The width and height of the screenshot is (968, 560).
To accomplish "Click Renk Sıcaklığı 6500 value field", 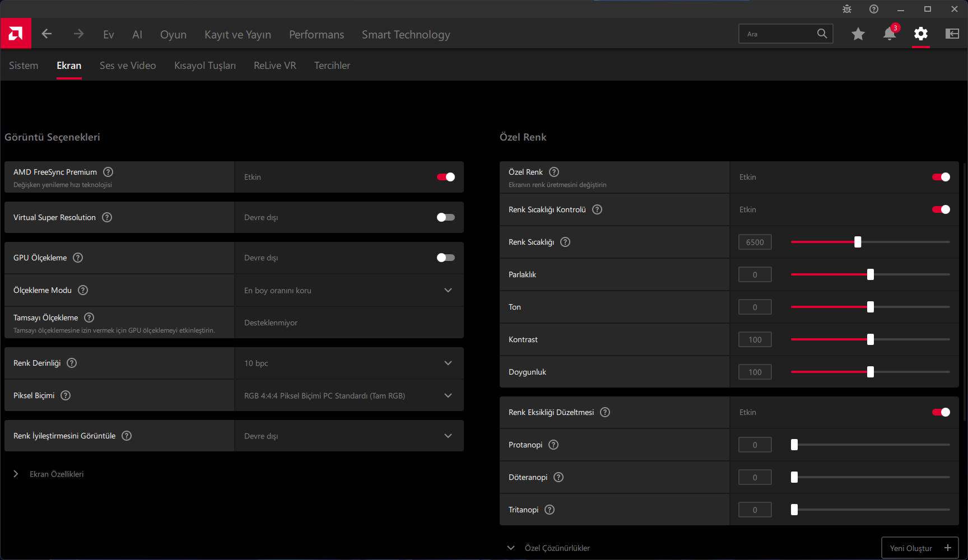I will (x=755, y=242).
